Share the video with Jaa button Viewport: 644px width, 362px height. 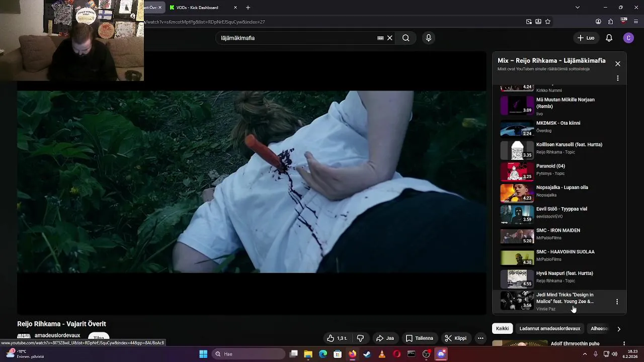[385, 338]
